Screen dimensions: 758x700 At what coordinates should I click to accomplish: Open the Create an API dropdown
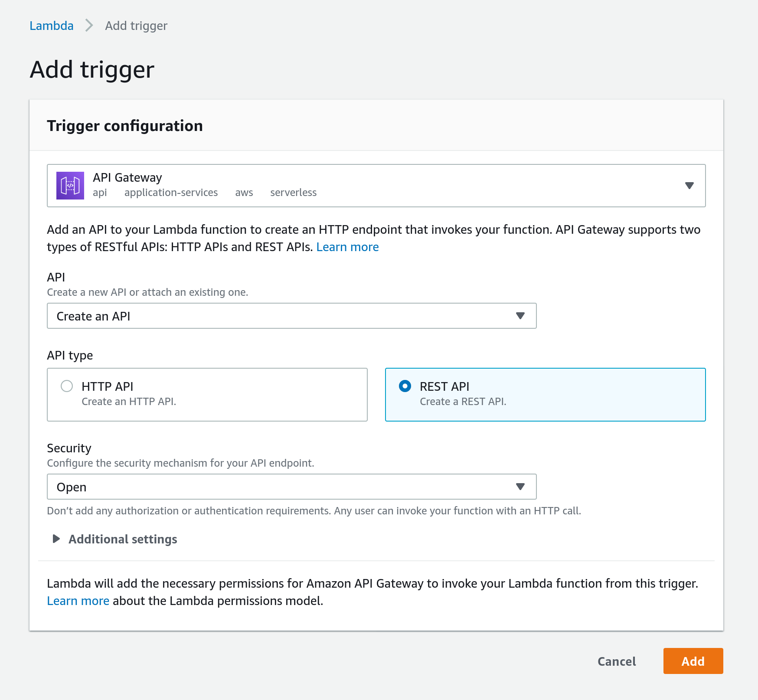(291, 316)
